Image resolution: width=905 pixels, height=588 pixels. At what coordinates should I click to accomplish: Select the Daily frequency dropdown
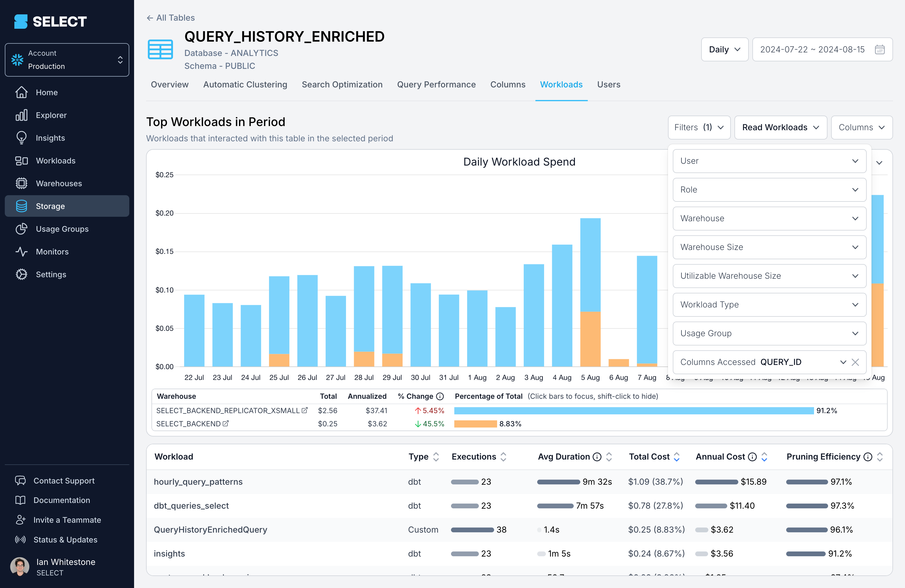[723, 49]
